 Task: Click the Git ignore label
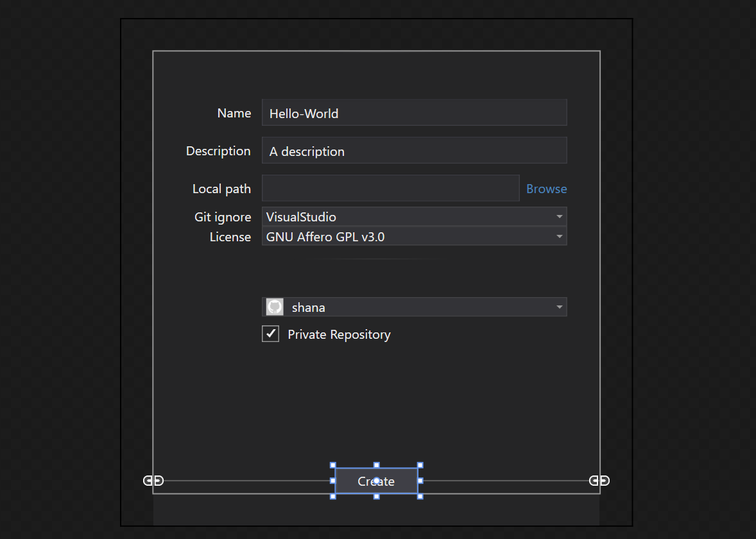[223, 217]
